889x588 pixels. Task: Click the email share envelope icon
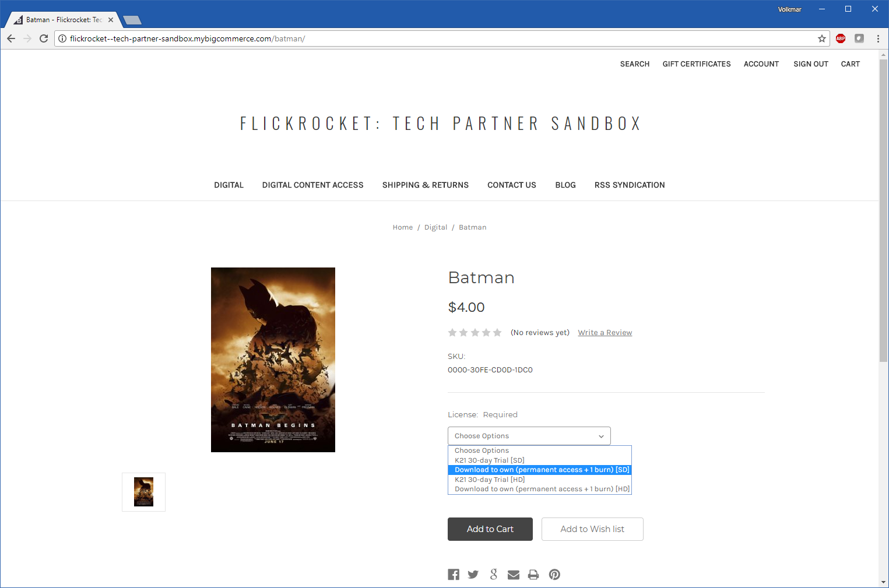coord(514,575)
